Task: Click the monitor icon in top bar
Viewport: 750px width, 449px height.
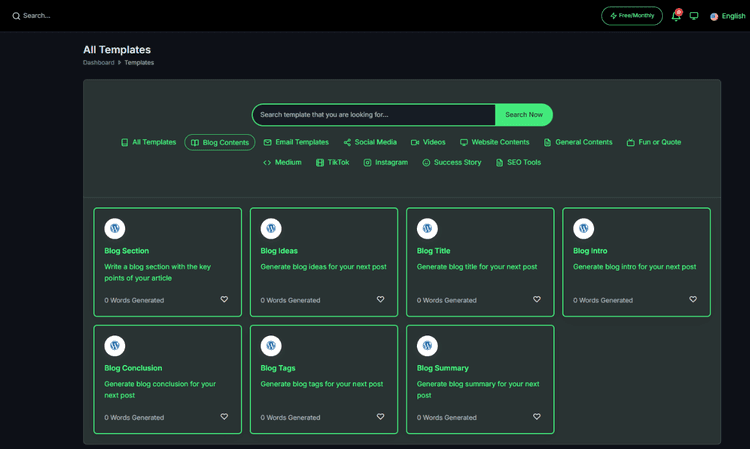Action: pos(694,16)
